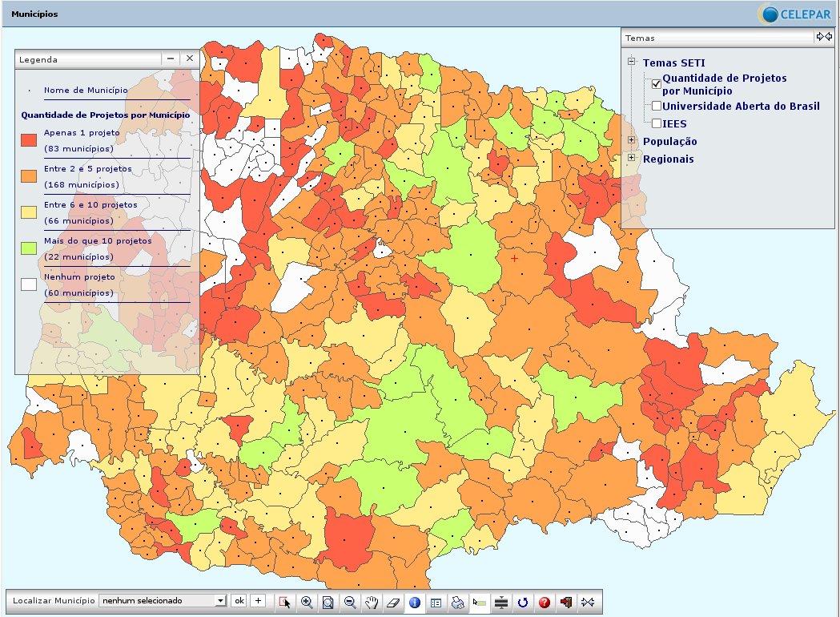Uncheck Quantidade de Projetos por Município
Viewport: 840px width, 617px height.
[657, 83]
